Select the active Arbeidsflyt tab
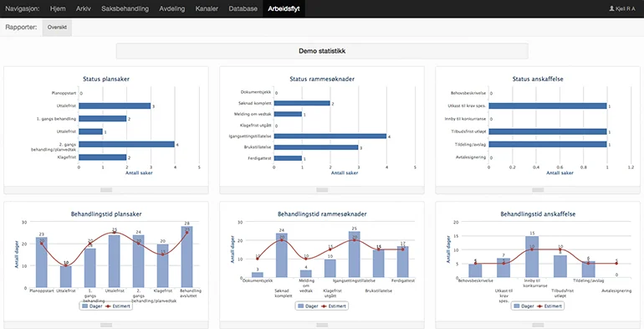The width and height of the screenshot is (644, 329). tap(284, 8)
